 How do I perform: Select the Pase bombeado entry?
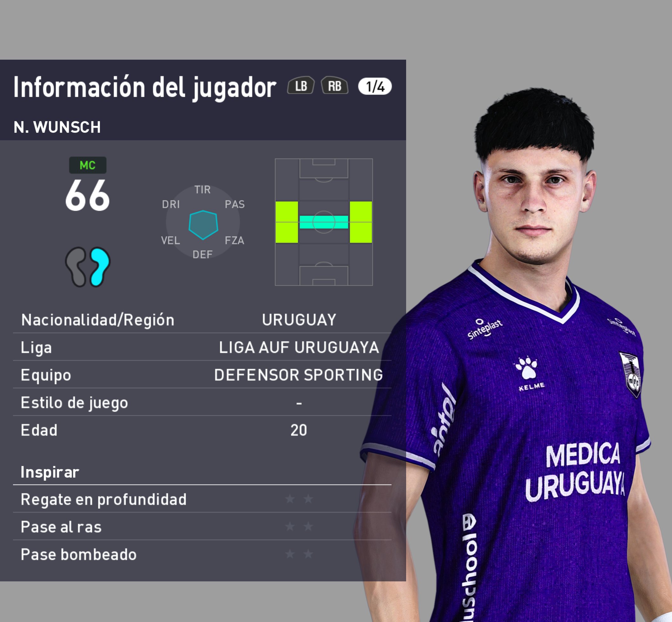point(202,554)
